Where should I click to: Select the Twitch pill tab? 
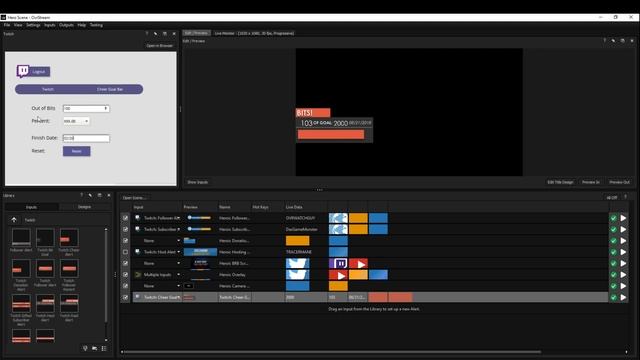[x=48, y=89]
